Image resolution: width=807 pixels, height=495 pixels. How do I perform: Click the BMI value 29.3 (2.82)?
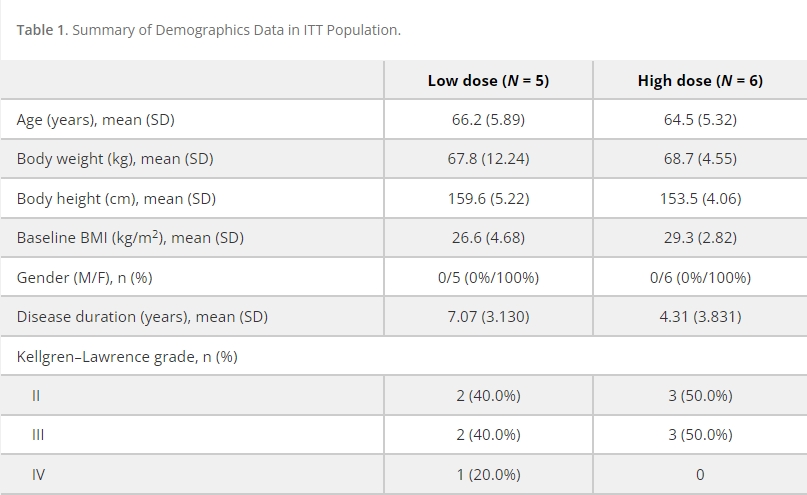click(700, 238)
